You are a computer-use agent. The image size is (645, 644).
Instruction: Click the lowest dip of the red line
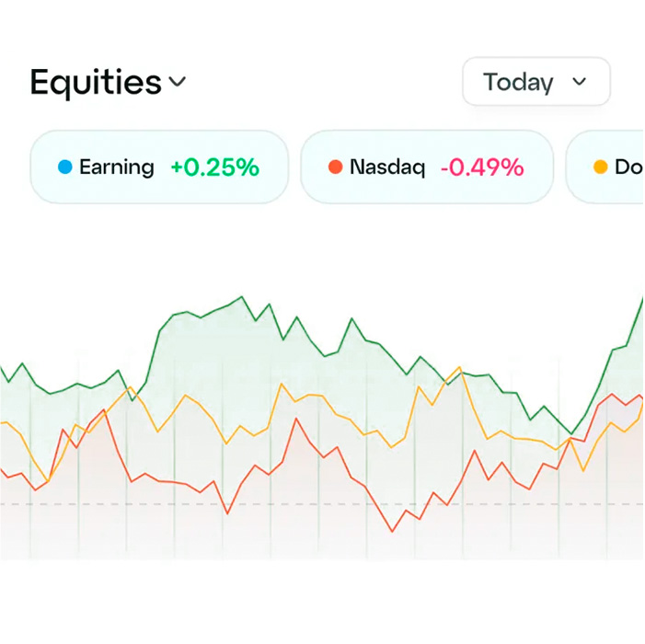pos(392,532)
